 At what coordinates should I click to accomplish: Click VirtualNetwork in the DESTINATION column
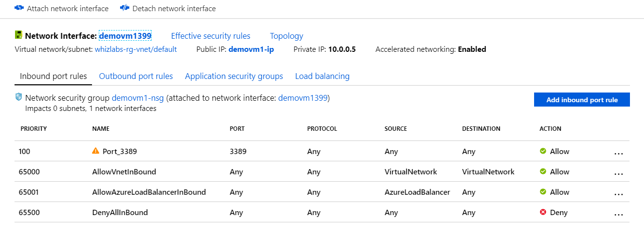[x=488, y=171]
